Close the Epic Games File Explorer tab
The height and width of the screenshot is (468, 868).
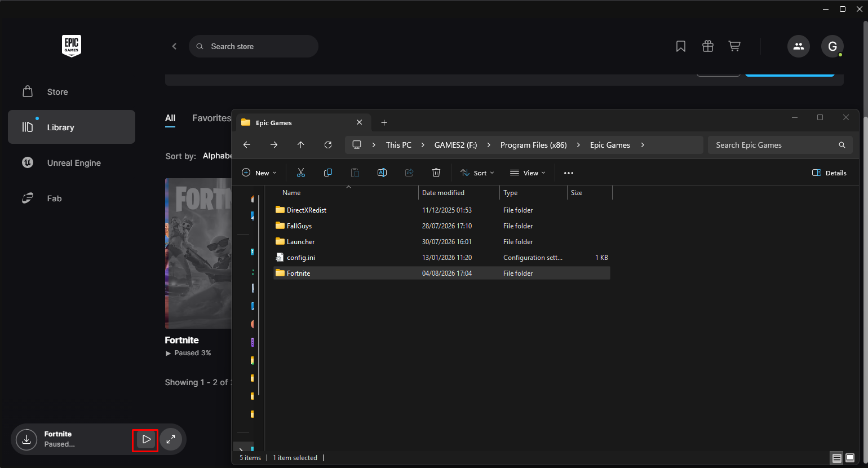360,122
